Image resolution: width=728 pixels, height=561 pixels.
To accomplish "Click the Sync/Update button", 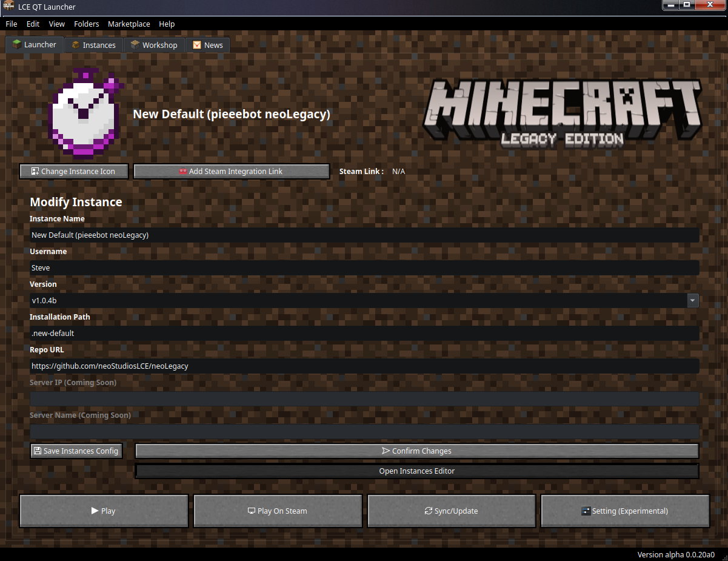I will click(452, 511).
